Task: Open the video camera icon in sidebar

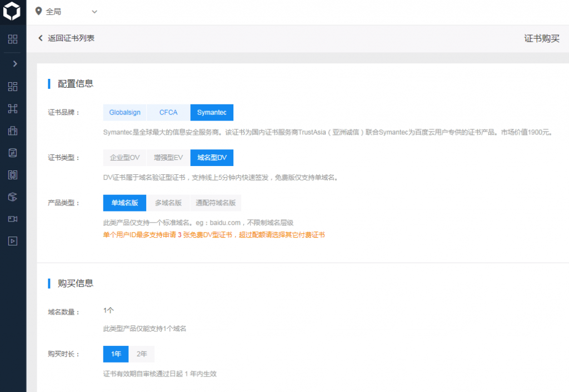Action: pyautogui.click(x=13, y=219)
